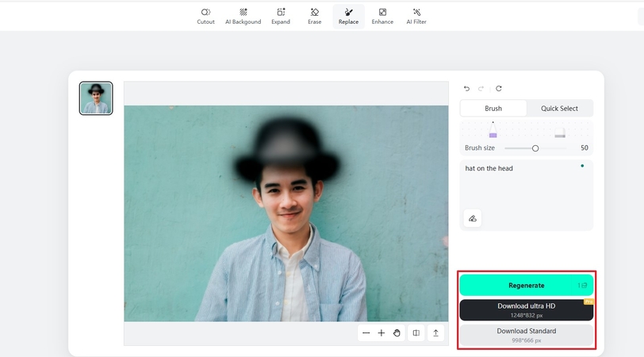Click the 'hat on the head' prompt field
Viewport: 644px width, 357px height.
(x=526, y=194)
